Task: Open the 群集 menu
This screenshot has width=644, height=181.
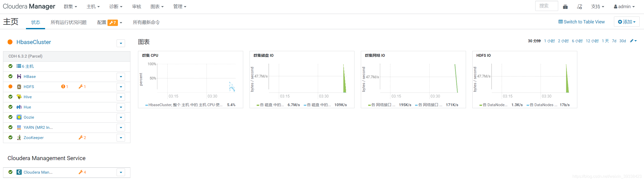Action: coord(70,7)
